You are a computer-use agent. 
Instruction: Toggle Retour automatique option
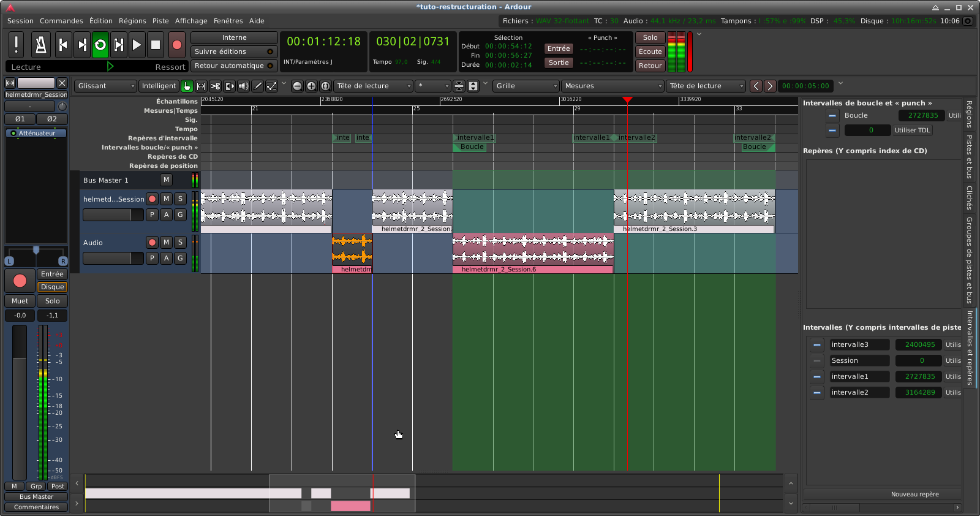[234, 66]
